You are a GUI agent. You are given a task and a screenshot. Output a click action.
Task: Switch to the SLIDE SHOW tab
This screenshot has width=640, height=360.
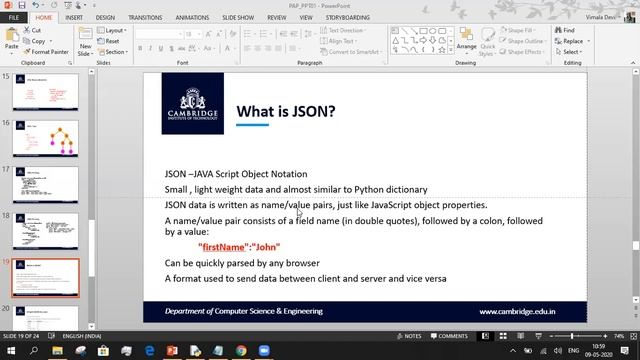[x=238, y=18]
